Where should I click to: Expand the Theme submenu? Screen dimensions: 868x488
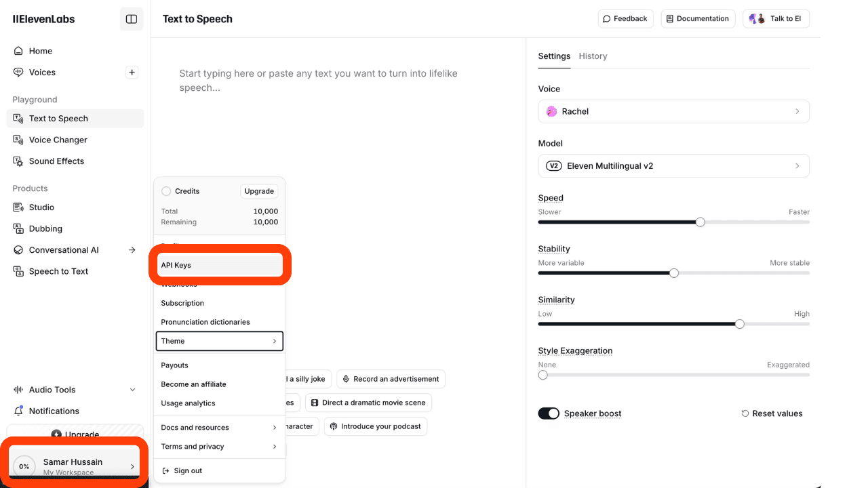point(219,341)
